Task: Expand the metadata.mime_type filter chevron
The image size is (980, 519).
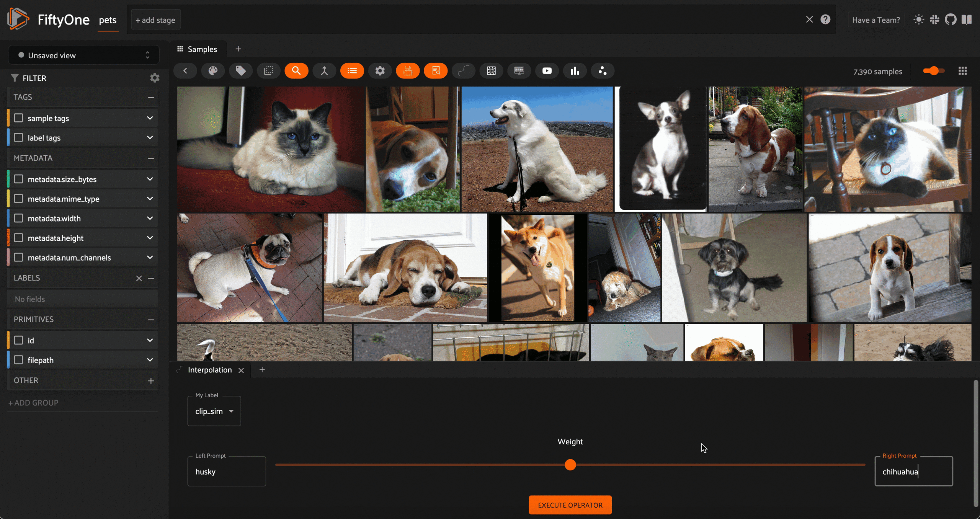Action: point(150,199)
